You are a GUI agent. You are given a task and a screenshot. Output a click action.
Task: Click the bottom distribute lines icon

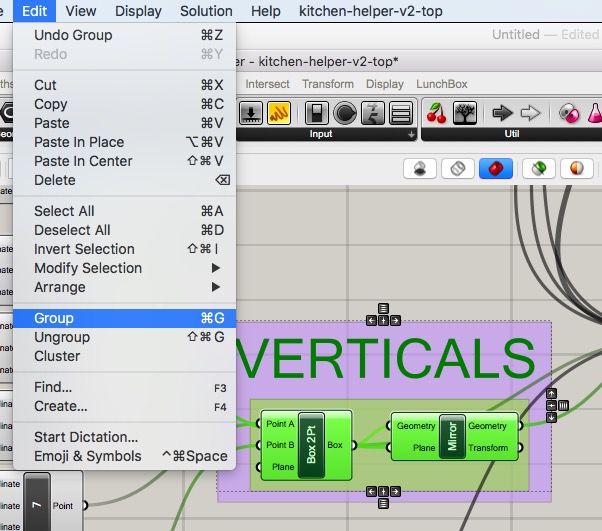pyautogui.click(x=383, y=503)
